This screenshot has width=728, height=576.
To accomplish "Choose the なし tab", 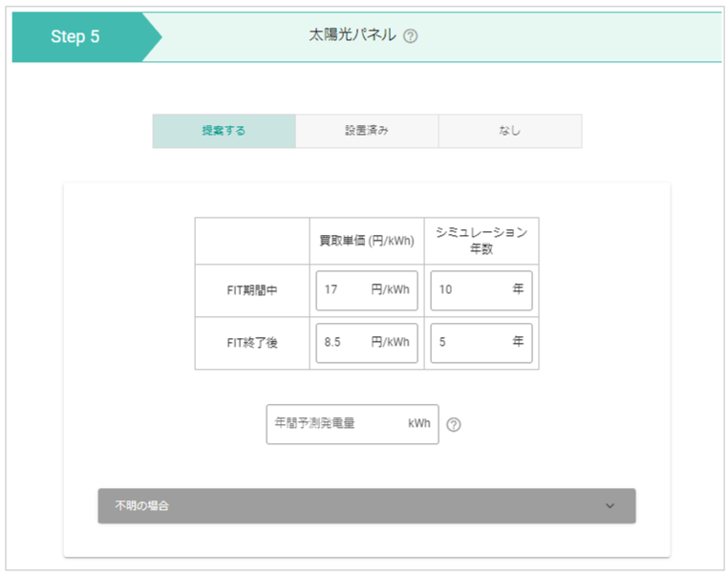I will pos(510,131).
